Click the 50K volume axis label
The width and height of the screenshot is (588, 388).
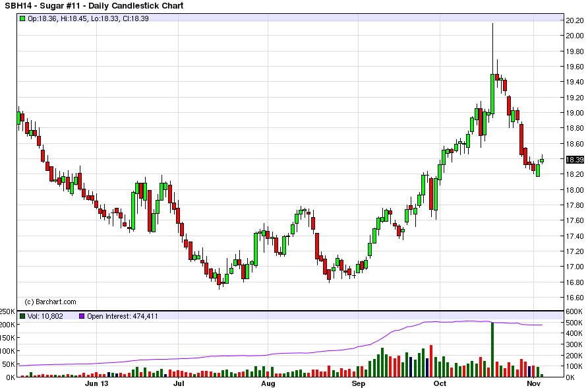(x=9, y=364)
